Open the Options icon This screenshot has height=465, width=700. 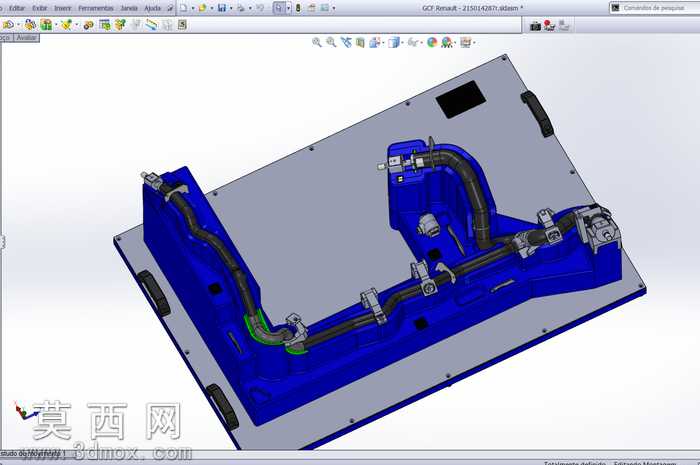[x=324, y=8]
